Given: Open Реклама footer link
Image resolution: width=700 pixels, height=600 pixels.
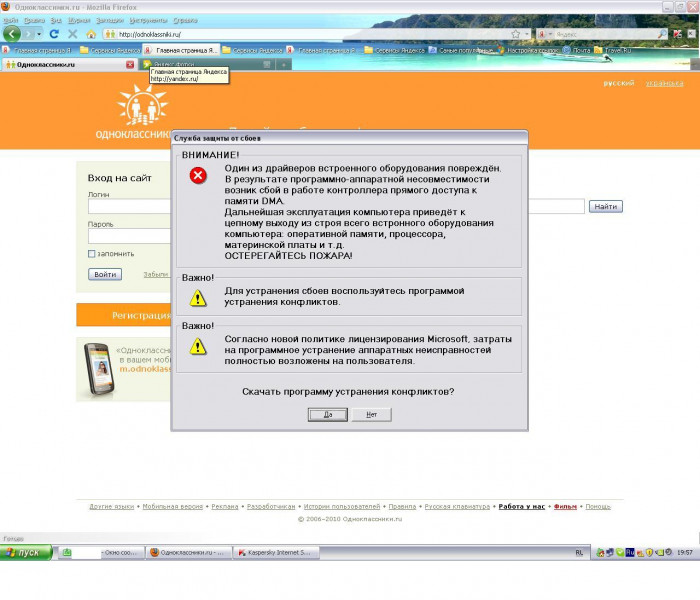Looking at the screenshot, I should point(225,507).
